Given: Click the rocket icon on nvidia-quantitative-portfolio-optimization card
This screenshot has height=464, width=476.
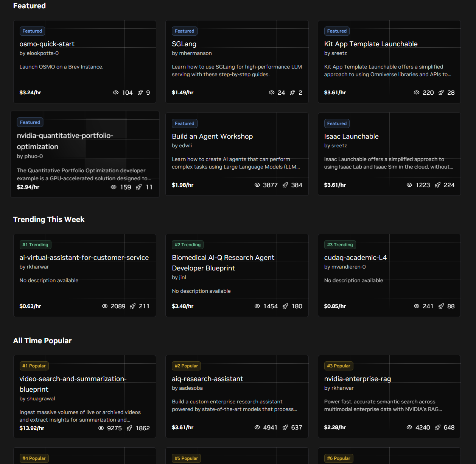Looking at the screenshot, I should [139, 187].
